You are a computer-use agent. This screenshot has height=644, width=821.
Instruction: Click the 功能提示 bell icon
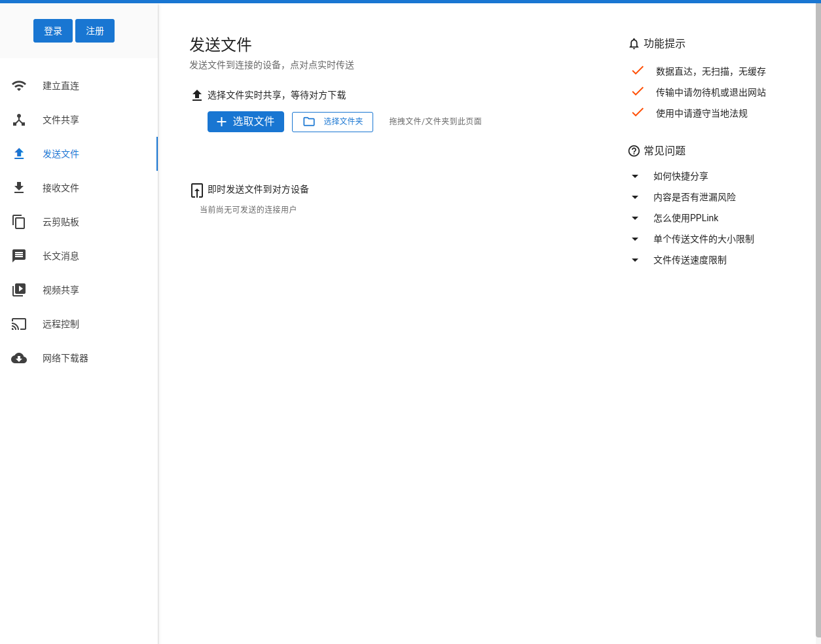(634, 44)
